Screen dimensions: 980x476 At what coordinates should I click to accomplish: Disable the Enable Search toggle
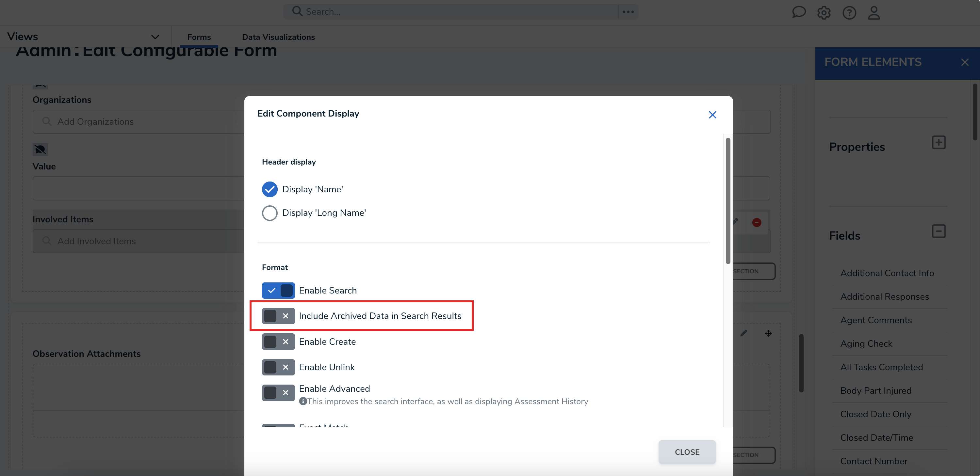click(278, 290)
